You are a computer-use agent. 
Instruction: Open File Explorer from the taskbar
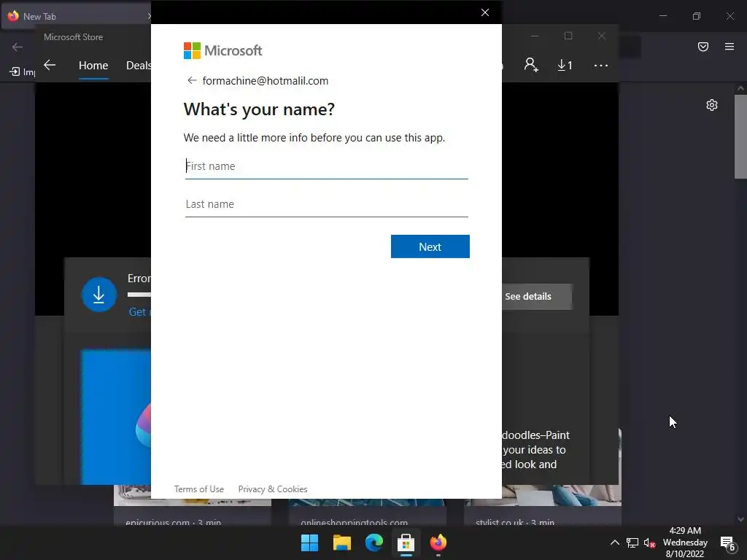[x=342, y=542]
